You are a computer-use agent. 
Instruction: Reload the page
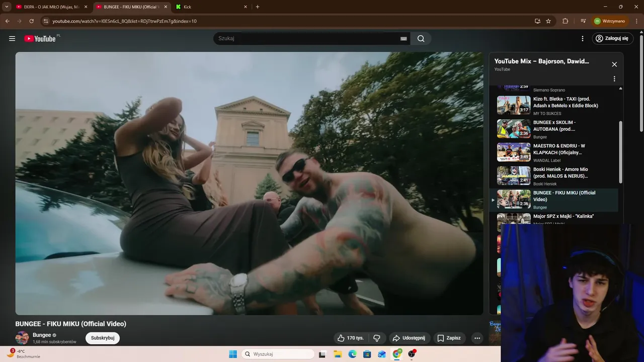32,21
